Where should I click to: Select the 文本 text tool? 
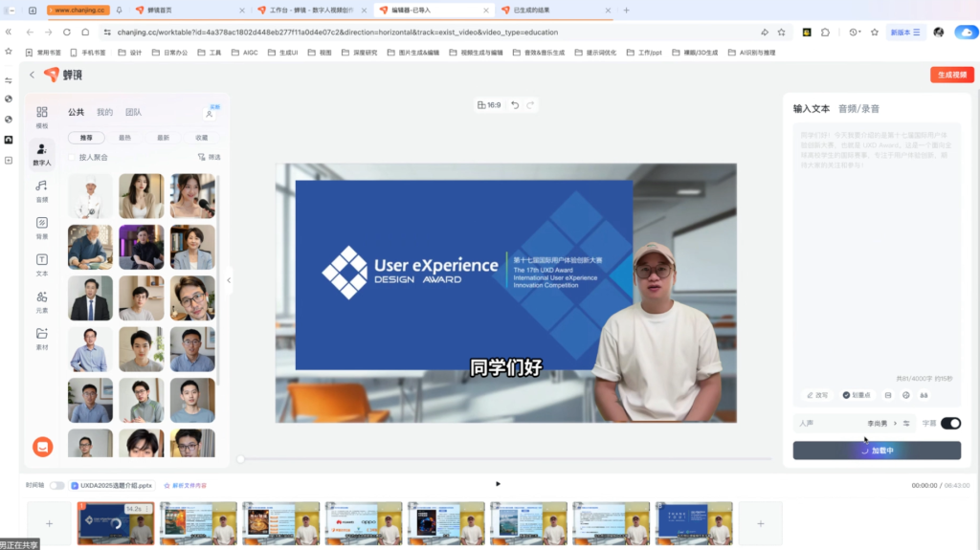[x=41, y=264]
